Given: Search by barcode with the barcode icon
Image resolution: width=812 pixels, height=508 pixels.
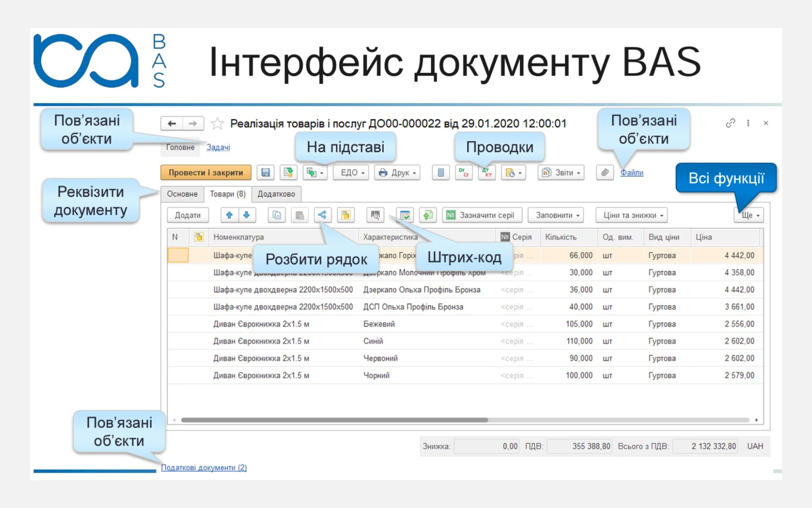Looking at the screenshot, I should point(375,215).
